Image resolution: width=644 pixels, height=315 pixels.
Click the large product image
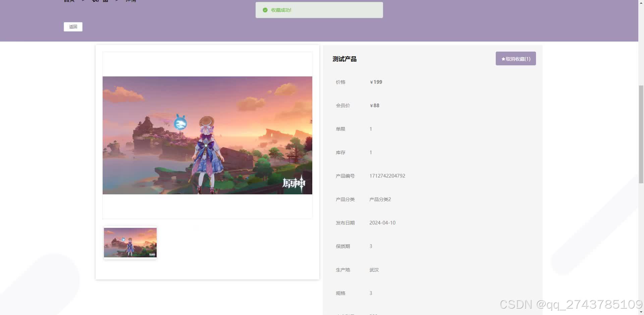click(207, 135)
